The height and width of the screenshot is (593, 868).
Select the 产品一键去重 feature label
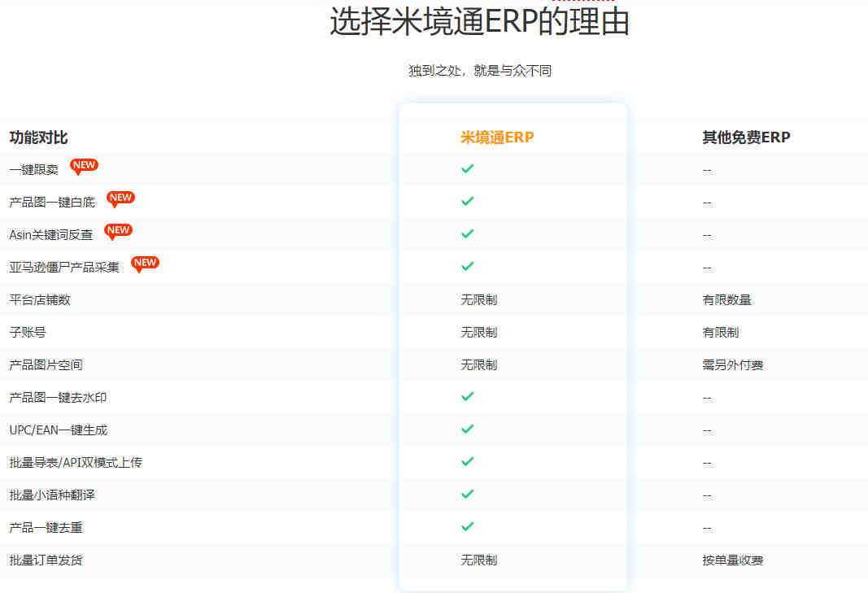point(46,528)
